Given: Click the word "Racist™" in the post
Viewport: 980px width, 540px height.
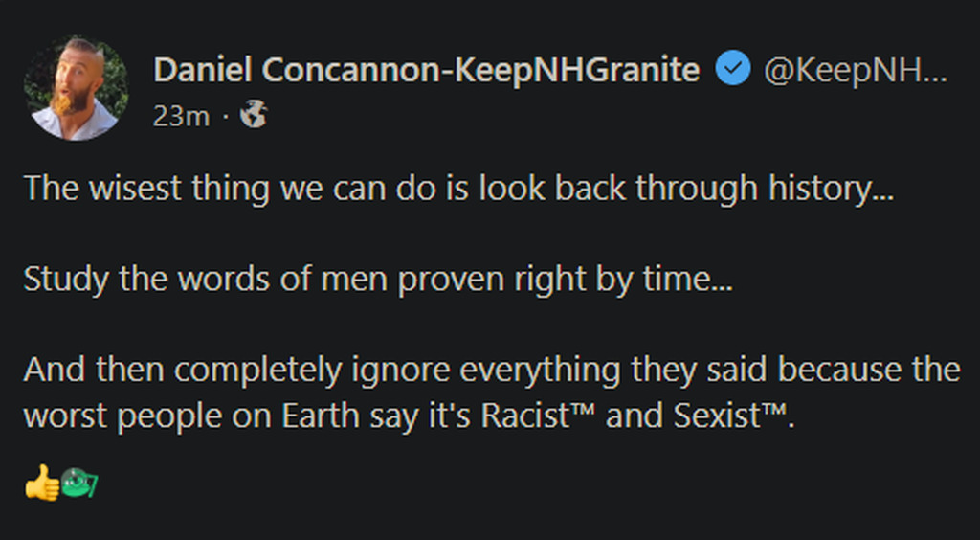Looking at the screenshot, I should tap(538, 416).
